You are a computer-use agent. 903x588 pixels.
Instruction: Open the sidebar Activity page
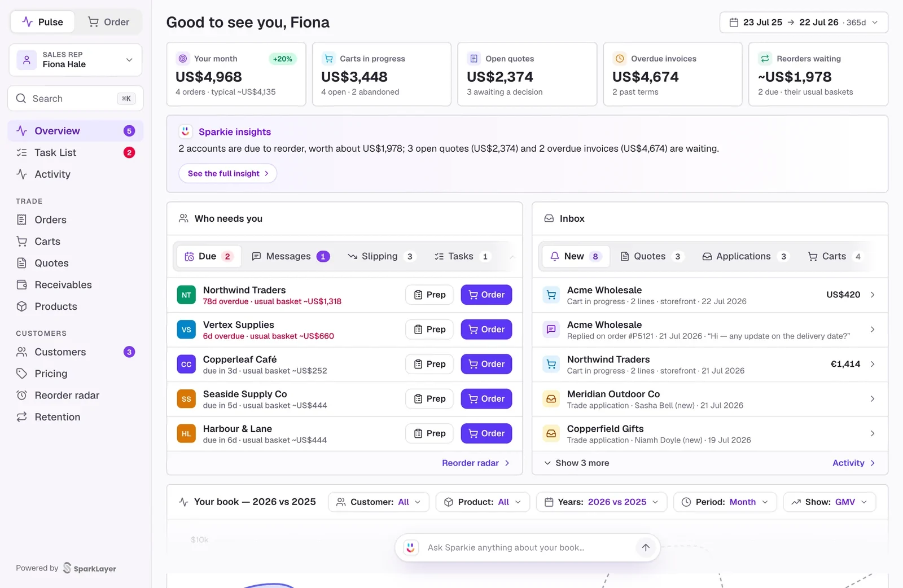click(75, 174)
